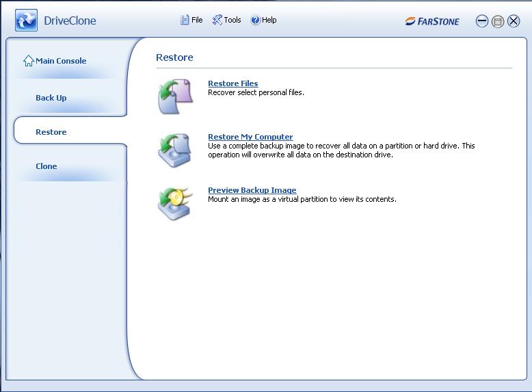Open the Tools menu
This screenshot has width=532, height=392.
[226, 20]
